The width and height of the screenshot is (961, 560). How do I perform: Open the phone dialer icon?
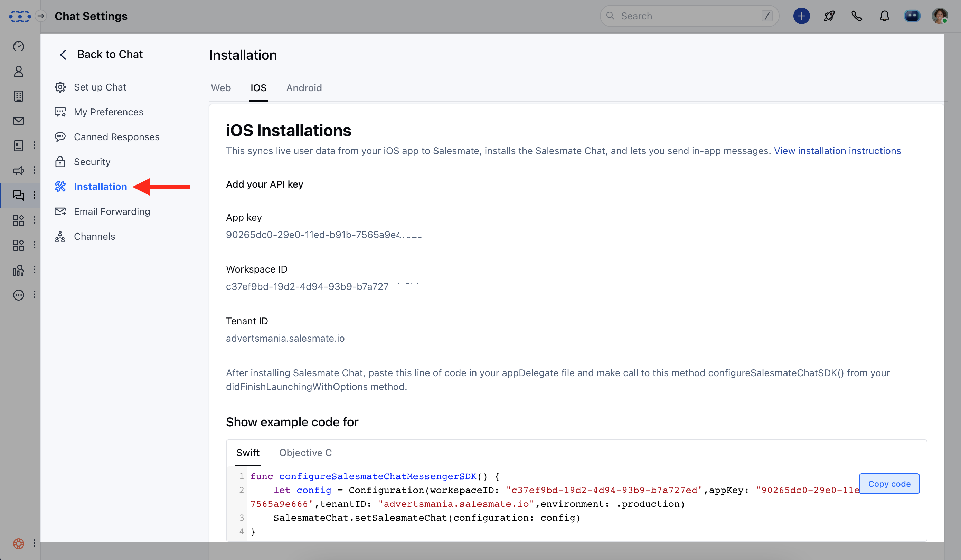(857, 16)
